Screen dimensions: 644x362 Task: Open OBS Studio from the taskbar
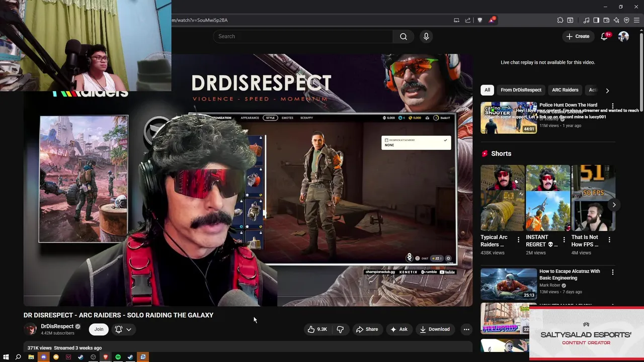93,357
